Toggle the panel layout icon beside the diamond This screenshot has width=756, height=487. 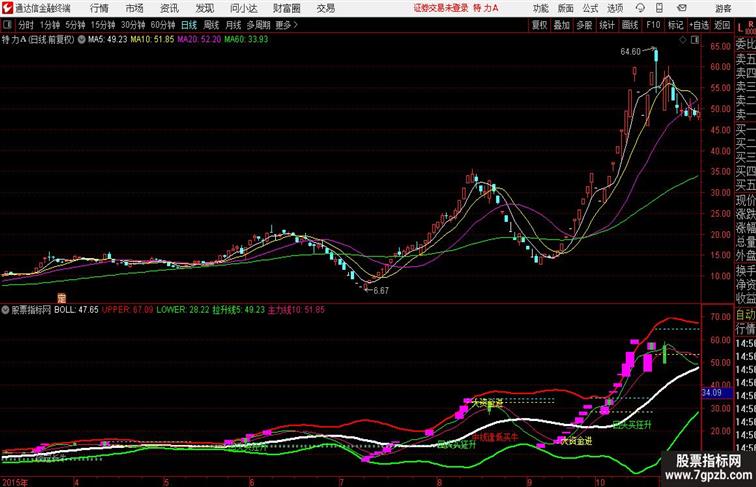coord(695,40)
